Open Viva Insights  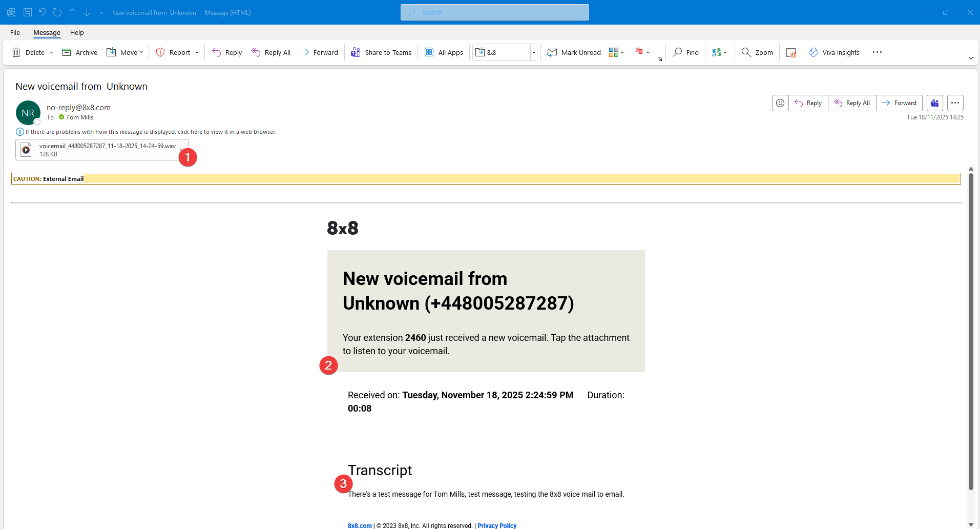[x=834, y=52]
